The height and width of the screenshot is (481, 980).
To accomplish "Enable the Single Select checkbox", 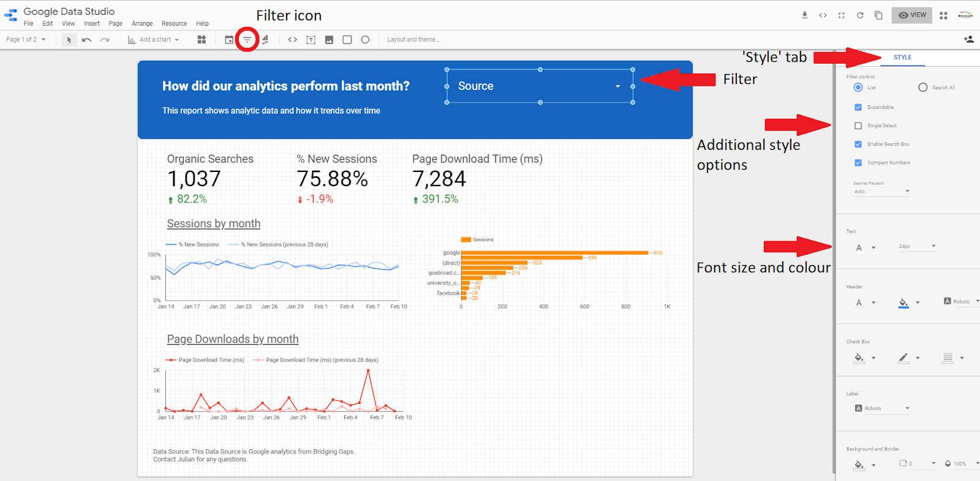I will click(x=858, y=125).
